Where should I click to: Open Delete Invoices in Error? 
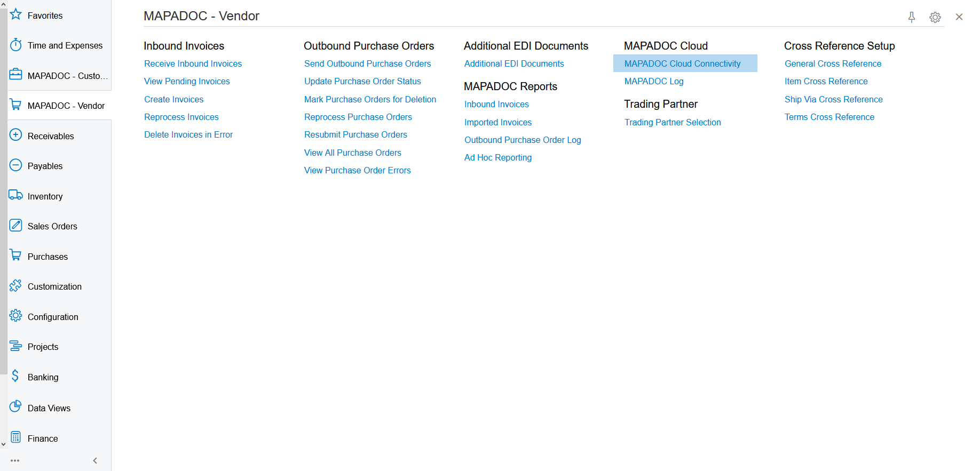[188, 134]
